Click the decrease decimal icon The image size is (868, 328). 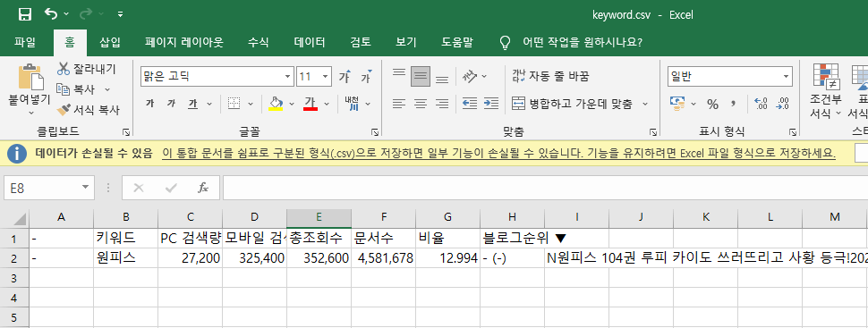tap(783, 104)
